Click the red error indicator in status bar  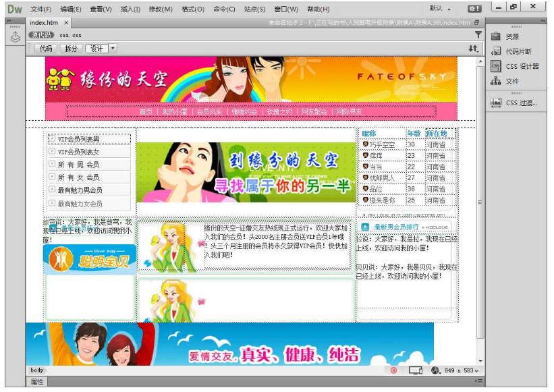tap(393, 370)
